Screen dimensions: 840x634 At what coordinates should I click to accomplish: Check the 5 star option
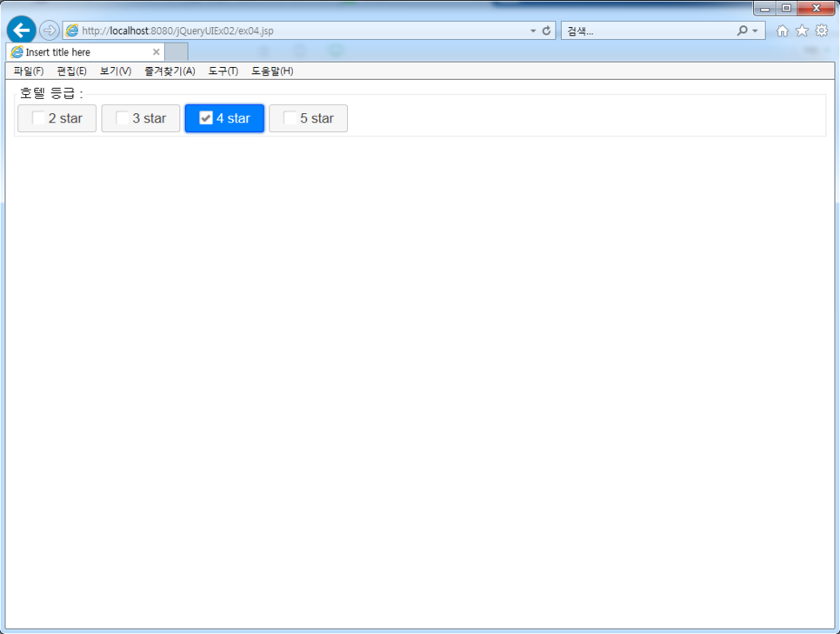(x=308, y=118)
